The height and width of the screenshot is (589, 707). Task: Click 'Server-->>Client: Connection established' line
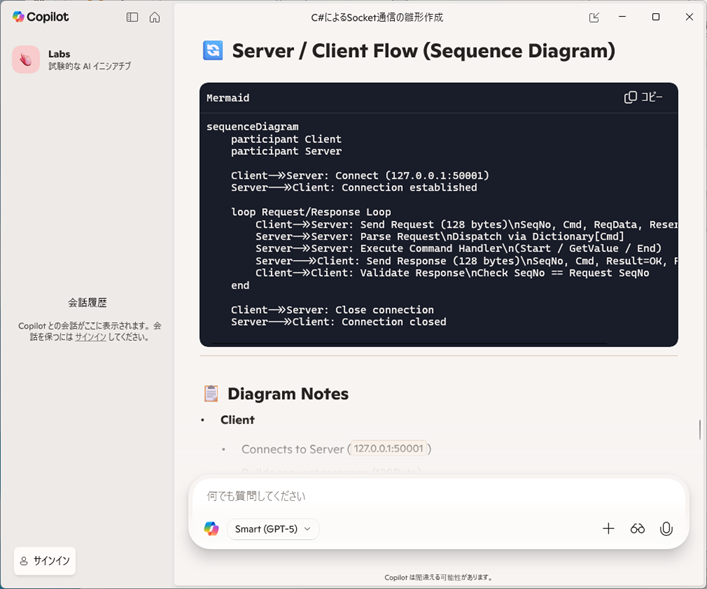(x=354, y=188)
